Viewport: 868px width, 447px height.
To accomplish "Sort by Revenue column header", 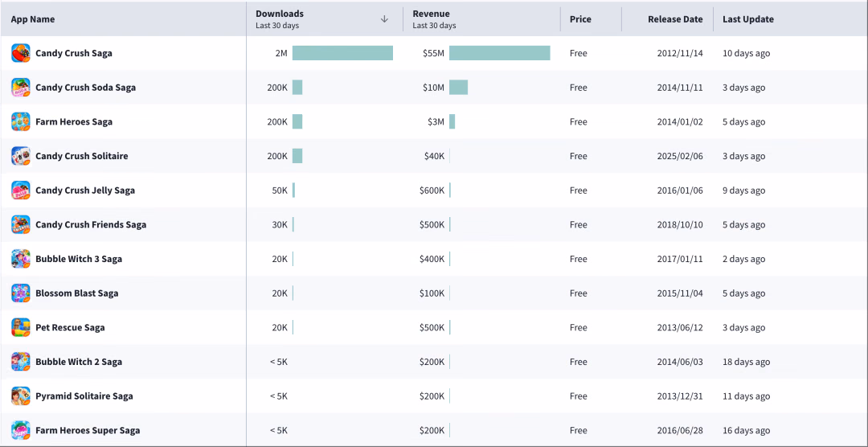I will point(432,14).
